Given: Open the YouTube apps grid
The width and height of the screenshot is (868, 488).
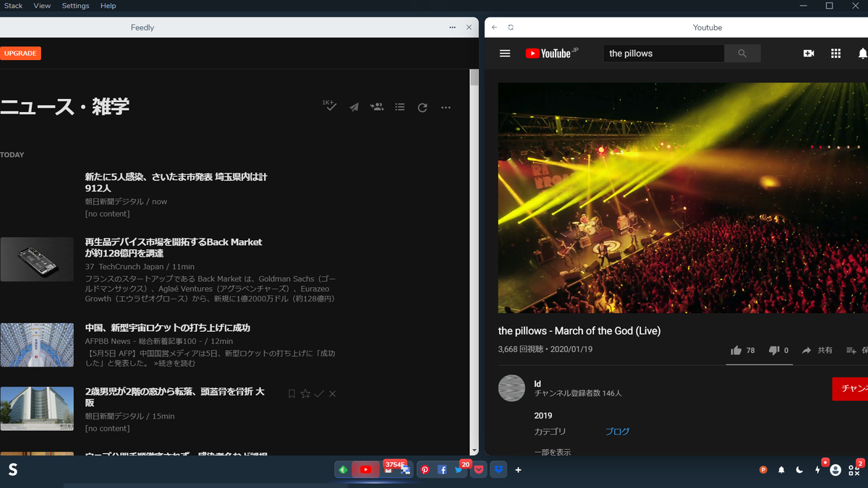Looking at the screenshot, I should click(835, 53).
